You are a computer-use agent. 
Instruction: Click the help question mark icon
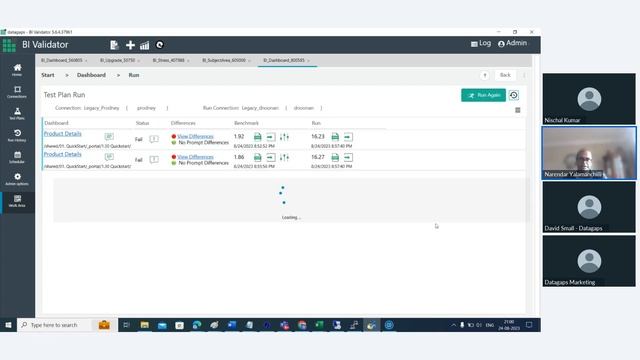[x=484, y=76]
